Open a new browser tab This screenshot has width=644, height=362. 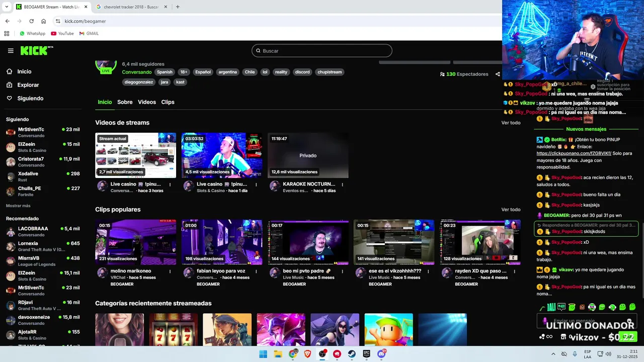178,7
